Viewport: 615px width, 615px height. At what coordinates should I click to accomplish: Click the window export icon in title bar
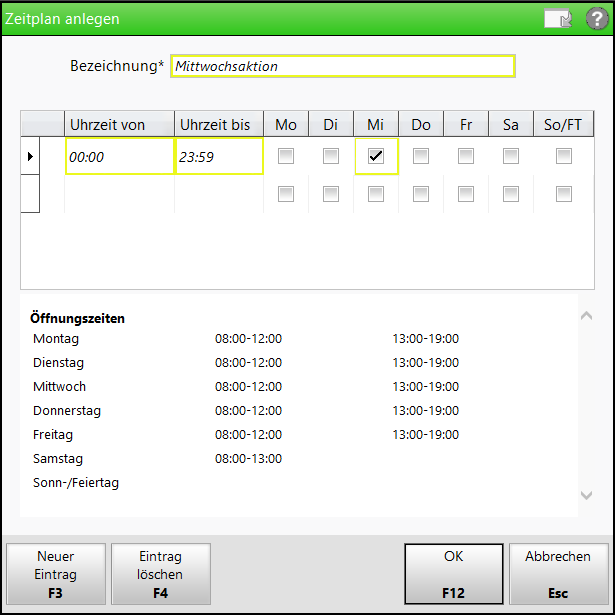click(x=557, y=19)
